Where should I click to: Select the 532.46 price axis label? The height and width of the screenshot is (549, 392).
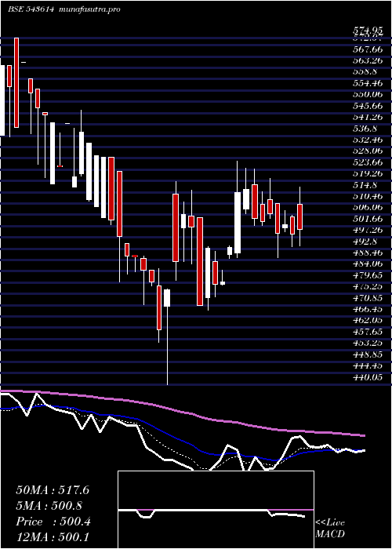[368, 140]
